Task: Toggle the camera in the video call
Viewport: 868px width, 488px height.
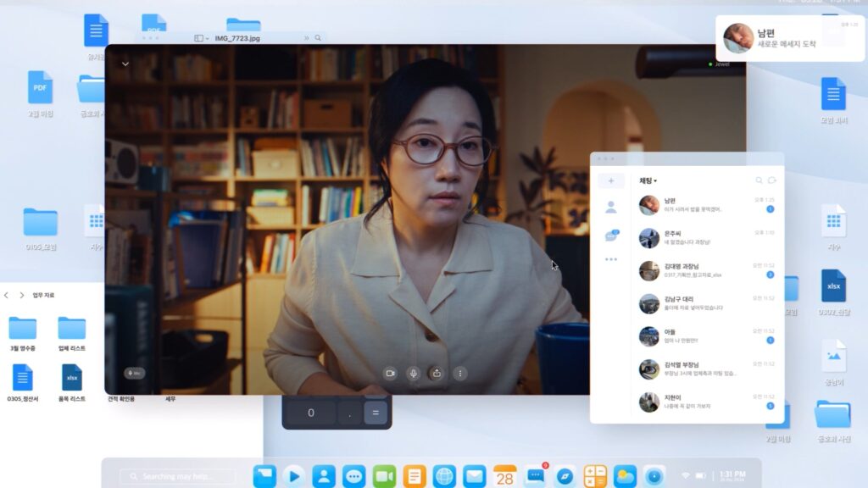Action: click(390, 373)
